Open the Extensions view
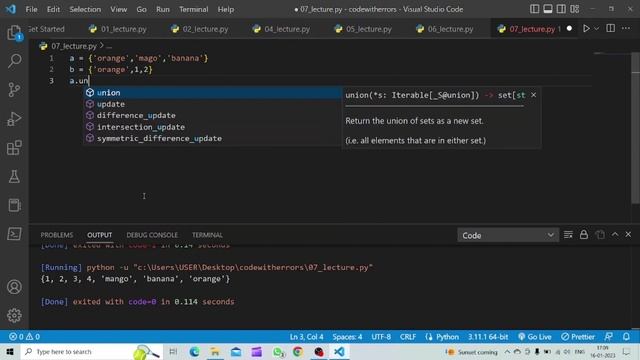This screenshot has width=640, height=360. [14, 147]
